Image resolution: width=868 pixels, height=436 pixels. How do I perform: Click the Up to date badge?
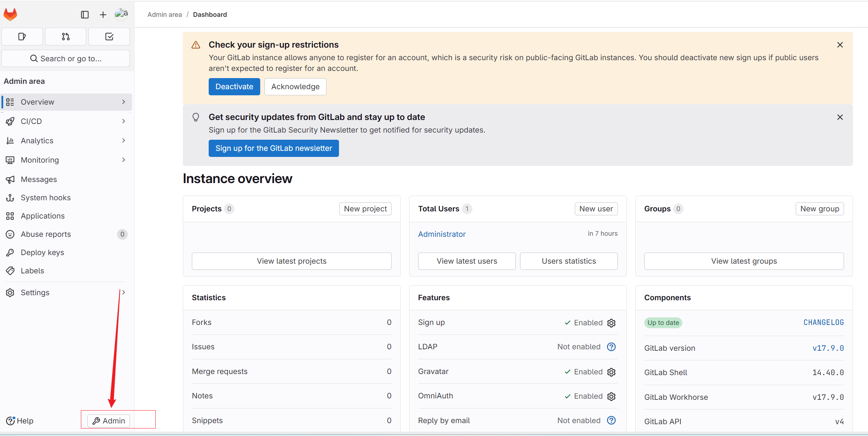(663, 323)
